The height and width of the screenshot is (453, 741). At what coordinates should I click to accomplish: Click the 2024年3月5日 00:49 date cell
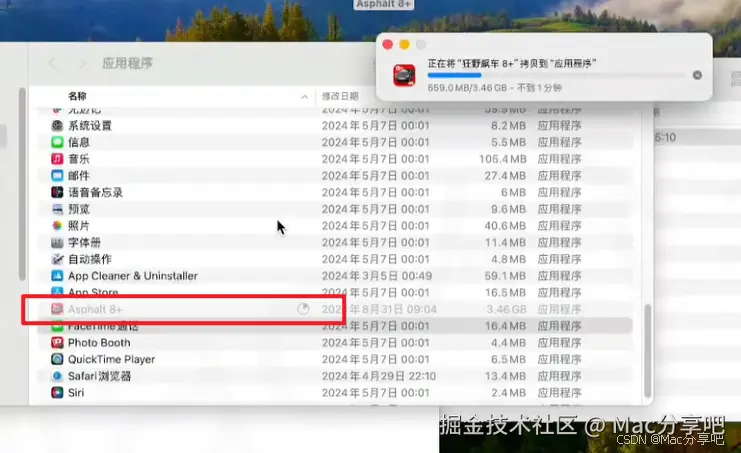click(377, 276)
